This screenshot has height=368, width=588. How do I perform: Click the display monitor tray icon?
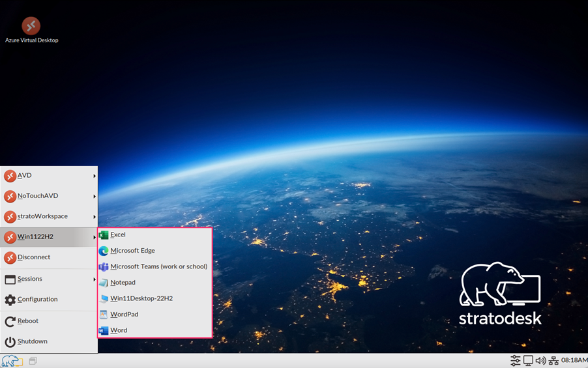click(528, 360)
